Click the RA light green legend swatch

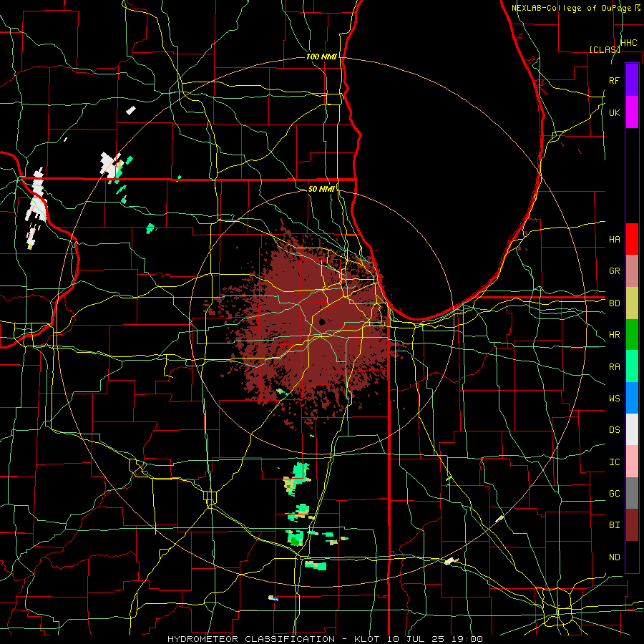pos(632,366)
